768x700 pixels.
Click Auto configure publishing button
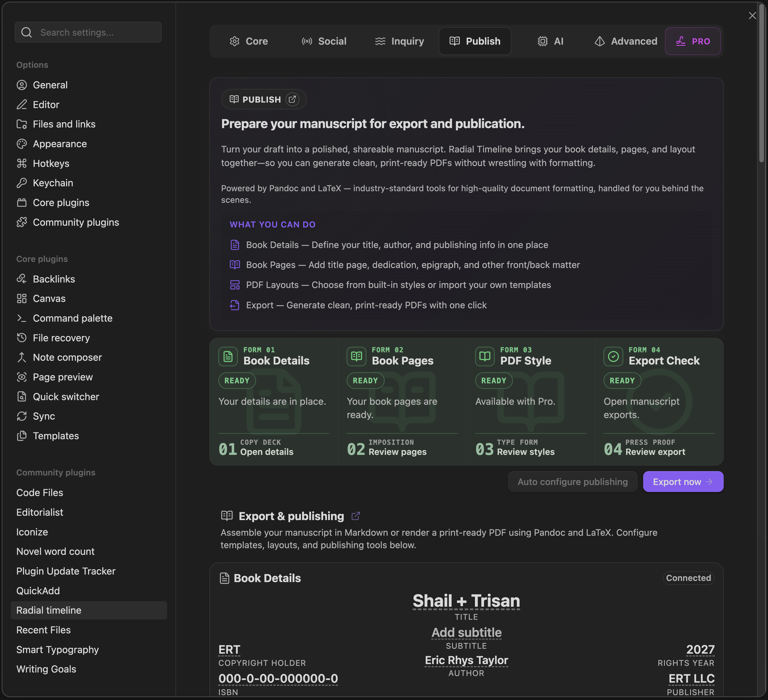tap(573, 482)
